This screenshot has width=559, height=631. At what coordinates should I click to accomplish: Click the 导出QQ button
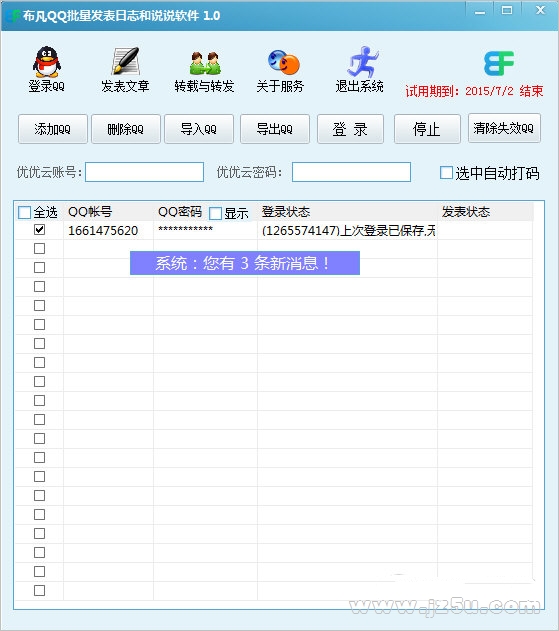click(x=275, y=129)
